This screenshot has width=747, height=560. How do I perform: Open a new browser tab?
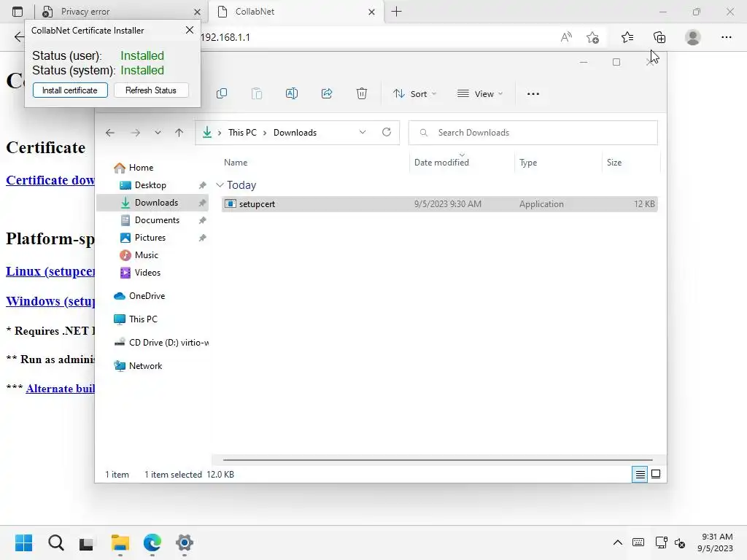396,12
